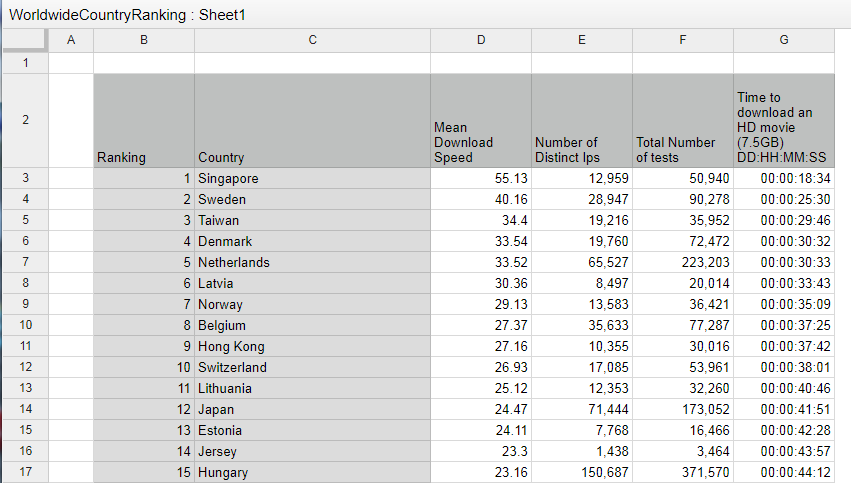Select the Switzerland cell
Viewport: 851px width, 483px height.
point(313,367)
